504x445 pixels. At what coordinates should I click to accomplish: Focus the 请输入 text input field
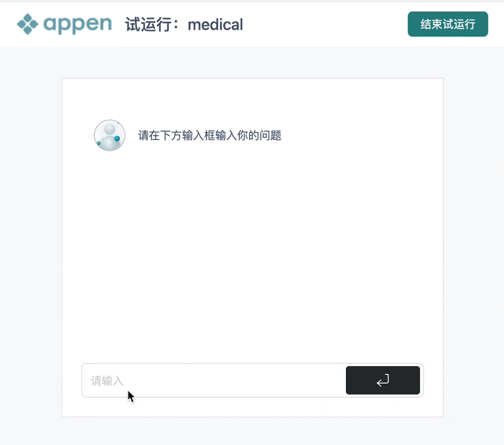pyautogui.click(x=214, y=380)
